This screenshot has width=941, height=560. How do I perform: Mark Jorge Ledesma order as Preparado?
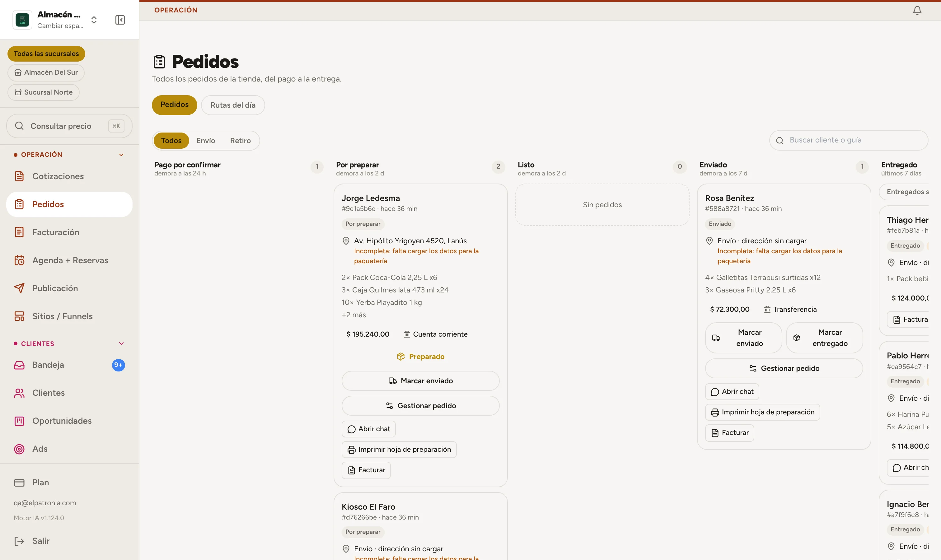(420, 356)
